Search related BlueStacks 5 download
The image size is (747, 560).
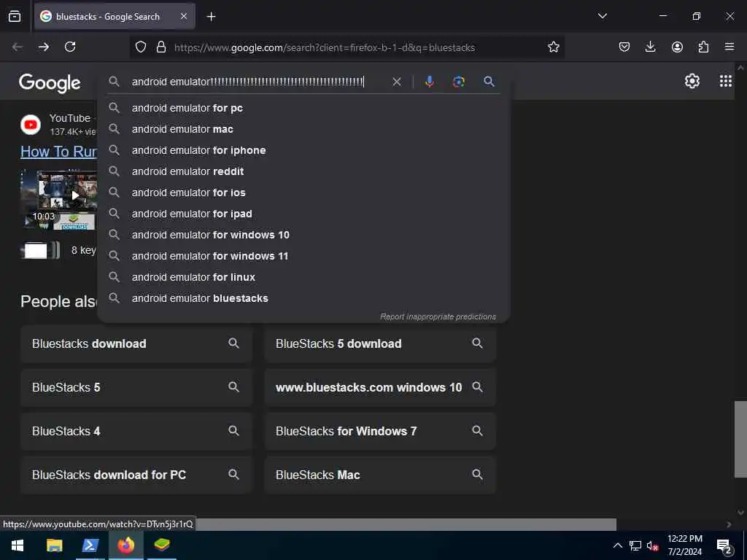pyautogui.click(x=380, y=344)
